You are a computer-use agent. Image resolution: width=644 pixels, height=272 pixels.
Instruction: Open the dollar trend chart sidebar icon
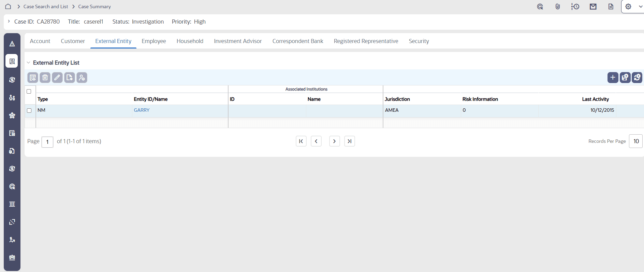click(12, 240)
